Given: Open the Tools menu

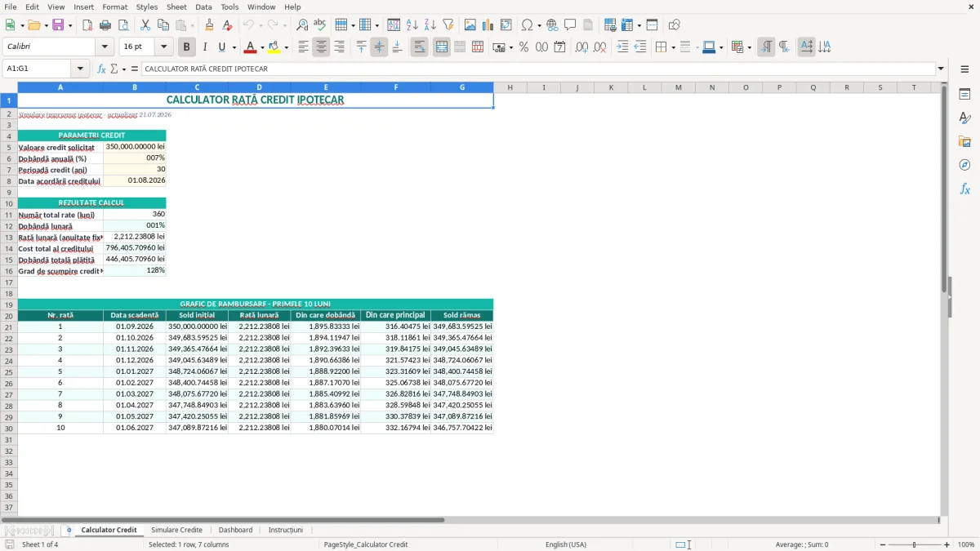Looking at the screenshot, I should pyautogui.click(x=229, y=7).
